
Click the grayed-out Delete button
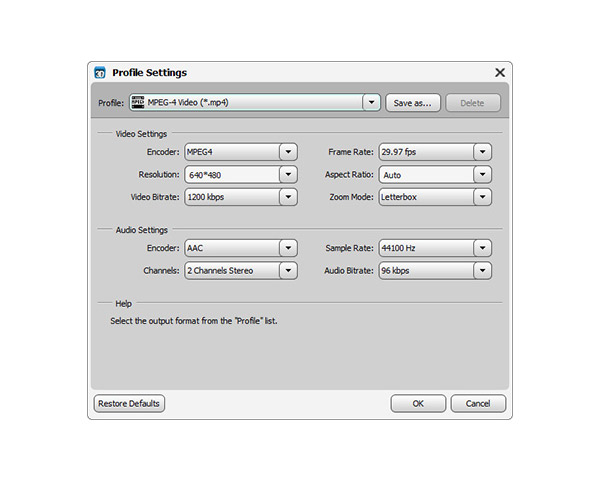tap(473, 103)
